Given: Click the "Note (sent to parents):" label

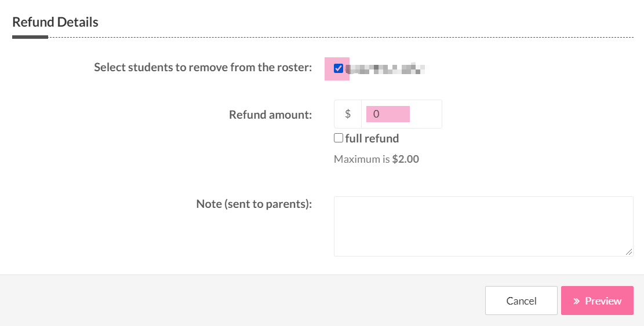Looking at the screenshot, I should point(254,204).
